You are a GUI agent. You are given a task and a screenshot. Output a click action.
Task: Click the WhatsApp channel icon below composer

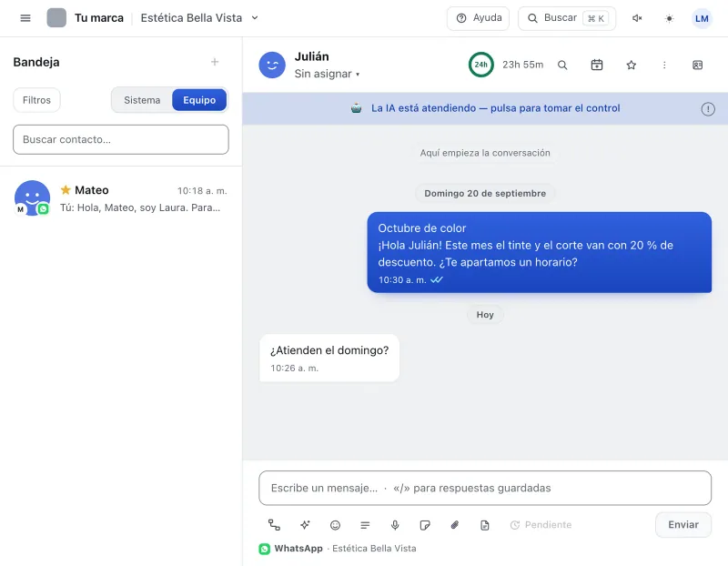[265, 549]
